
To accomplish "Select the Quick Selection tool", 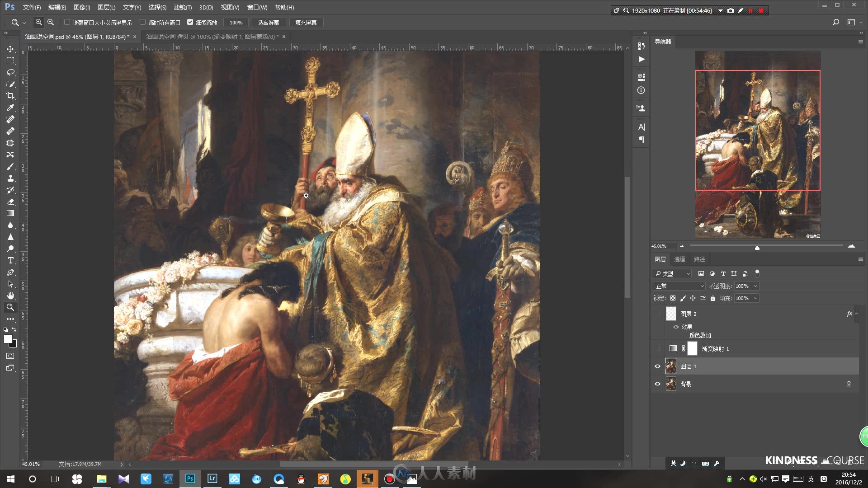I will tap(10, 84).
